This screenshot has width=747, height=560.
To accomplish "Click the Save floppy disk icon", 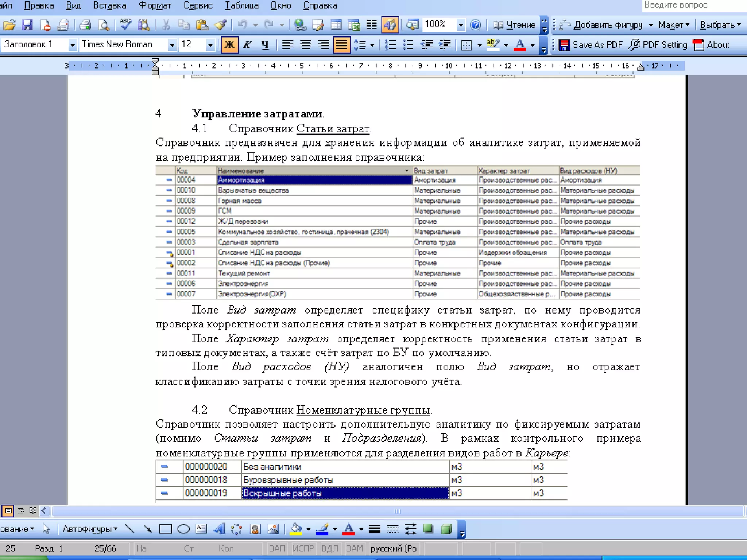I will click(27, 25).
